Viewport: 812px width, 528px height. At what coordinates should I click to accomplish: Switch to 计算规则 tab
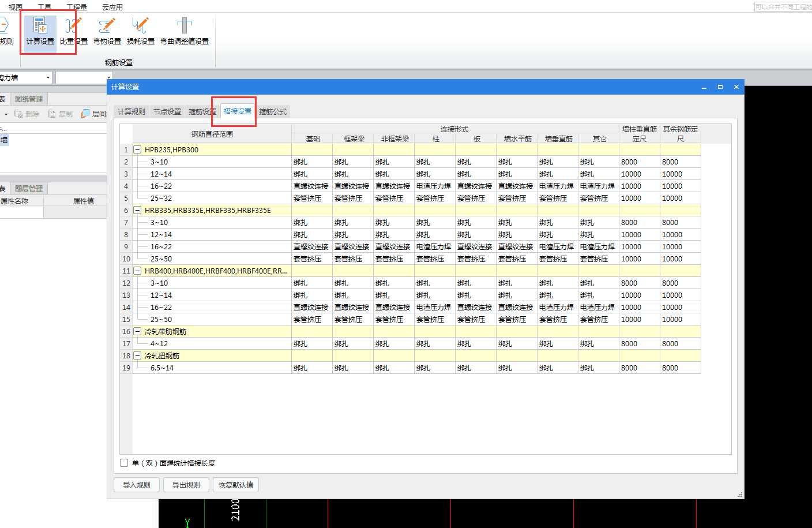131,111
